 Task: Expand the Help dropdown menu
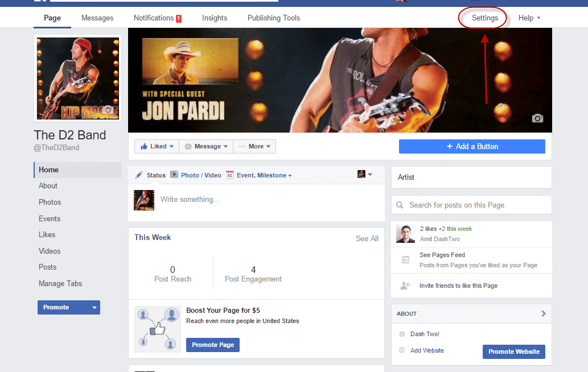click(x=529, y=18)
